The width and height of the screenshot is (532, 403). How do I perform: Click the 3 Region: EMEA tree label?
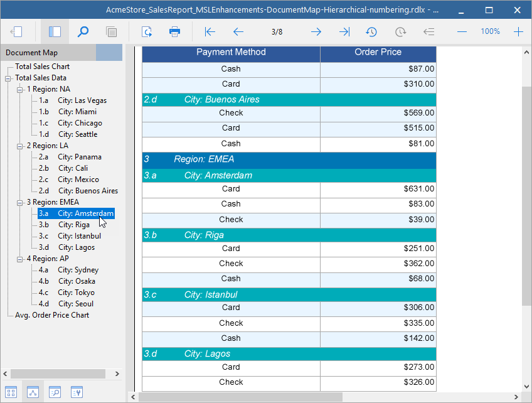[53, 202]
